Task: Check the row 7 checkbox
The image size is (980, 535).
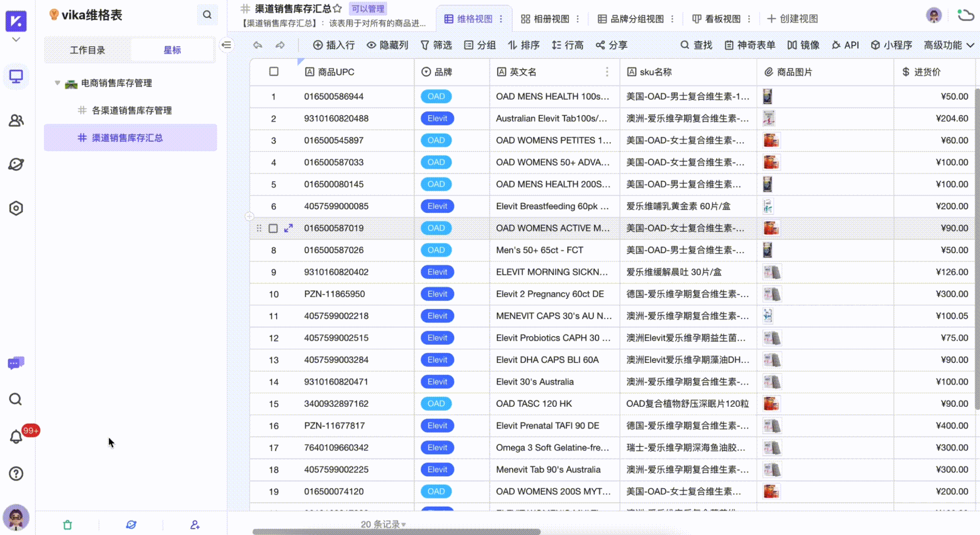Action: tap(273, 228)
